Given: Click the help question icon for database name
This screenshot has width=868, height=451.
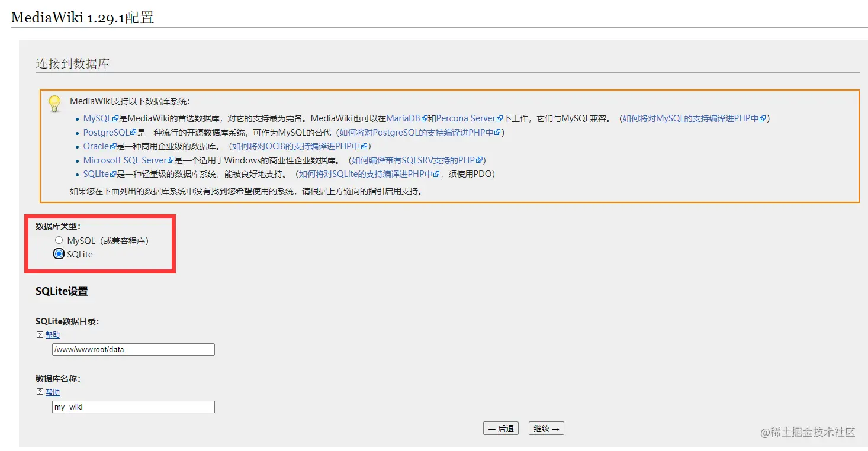Looking at the screenshot, I should click(40, 392).
